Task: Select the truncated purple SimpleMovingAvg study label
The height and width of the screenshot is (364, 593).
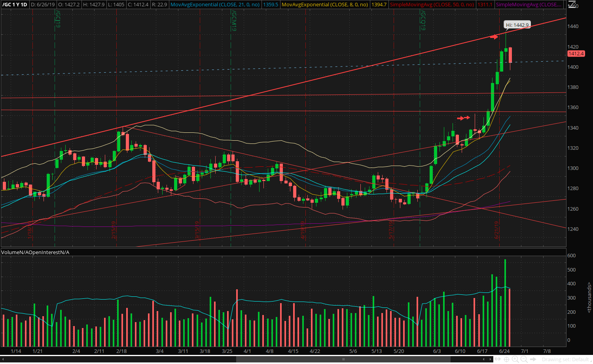Action: point(529,5)
